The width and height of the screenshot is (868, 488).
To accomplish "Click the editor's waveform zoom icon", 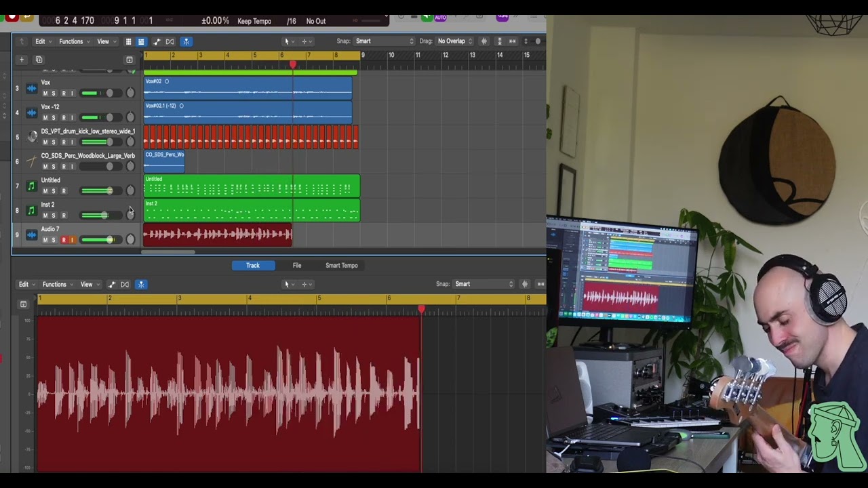I will [x=525, y=284].
